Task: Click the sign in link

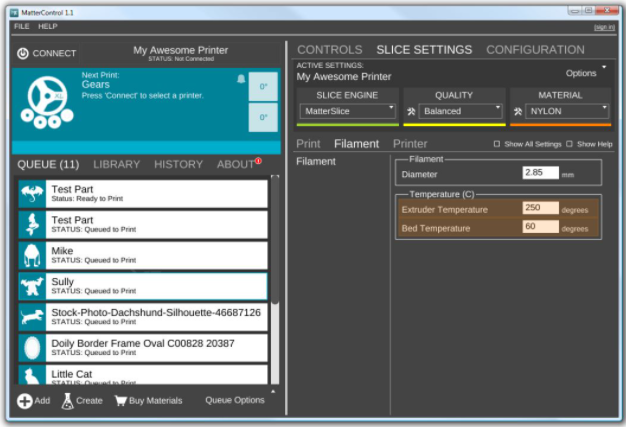Action: pos(604,27)
